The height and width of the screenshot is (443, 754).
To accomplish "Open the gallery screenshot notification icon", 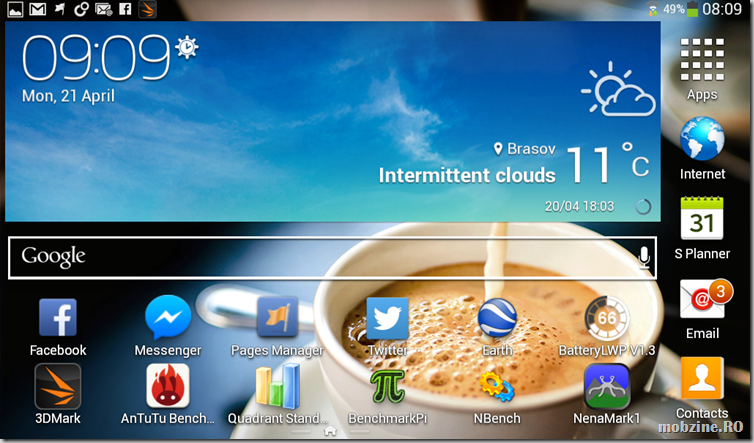I will tap(15, 9).
